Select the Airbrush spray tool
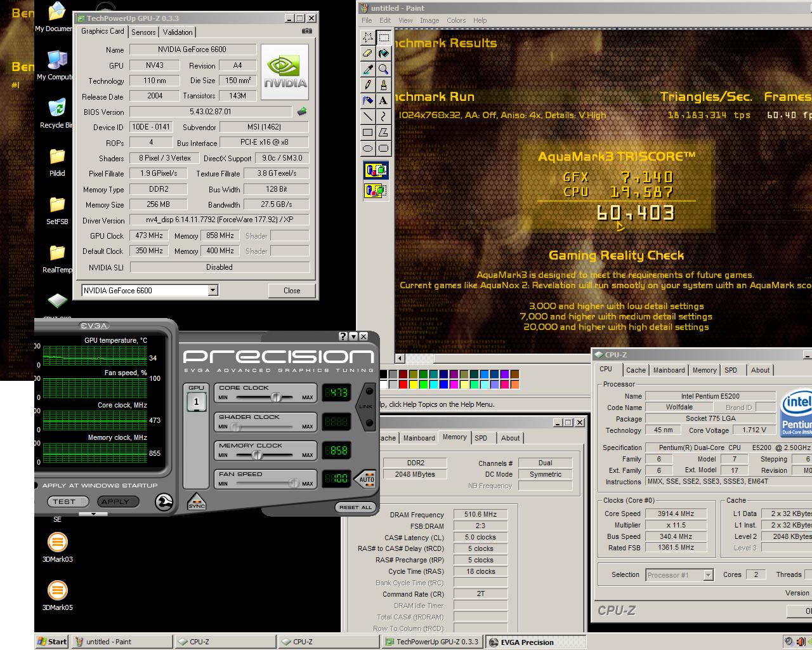This screenshot has height=650, width=812. [x=368, y=101]
